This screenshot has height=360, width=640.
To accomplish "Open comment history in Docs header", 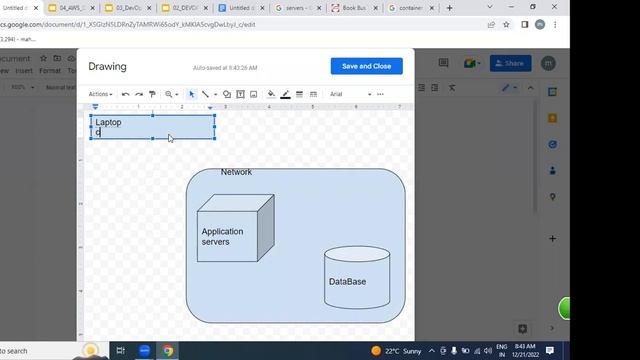I will point(443,63).
